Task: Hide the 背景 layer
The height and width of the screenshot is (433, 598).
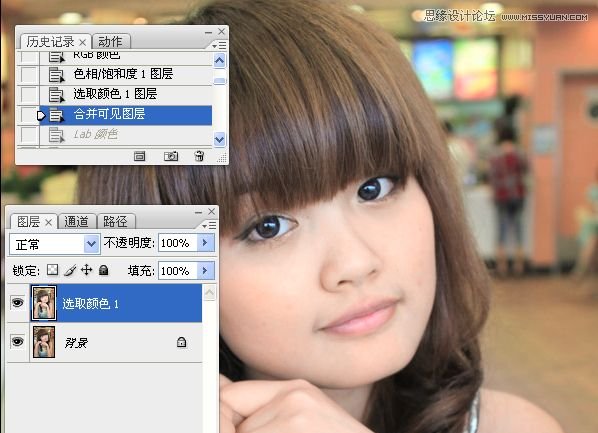Action: pos(17,342)
